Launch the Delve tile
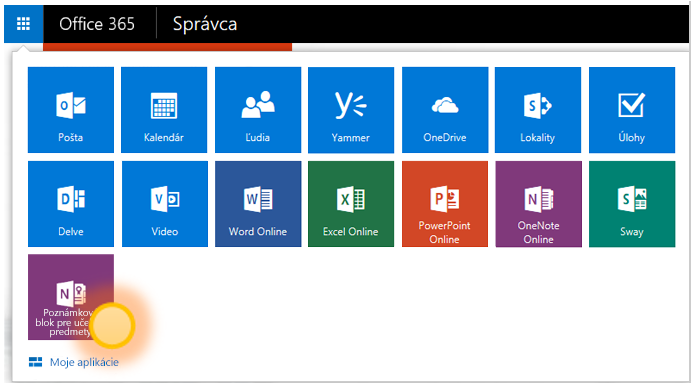This screenshot has width=691, height=387. pyautogui.click(x=71, y=204)
